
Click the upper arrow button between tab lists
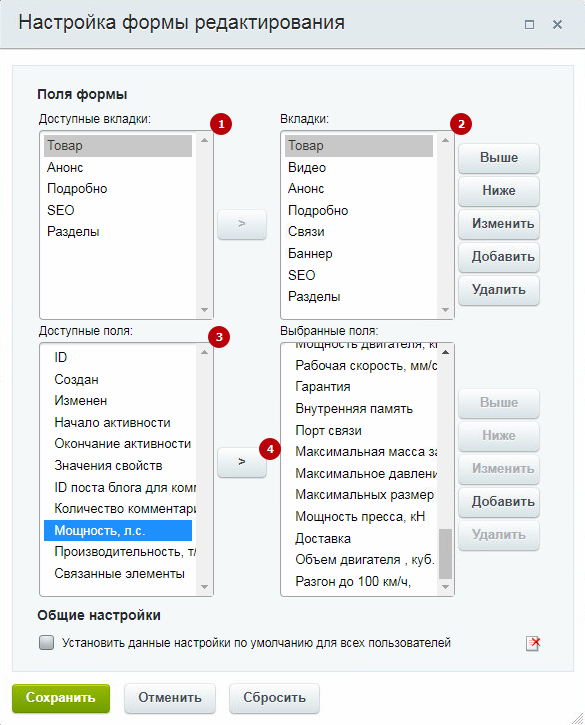pyautogui.click(x=242, y=224)
